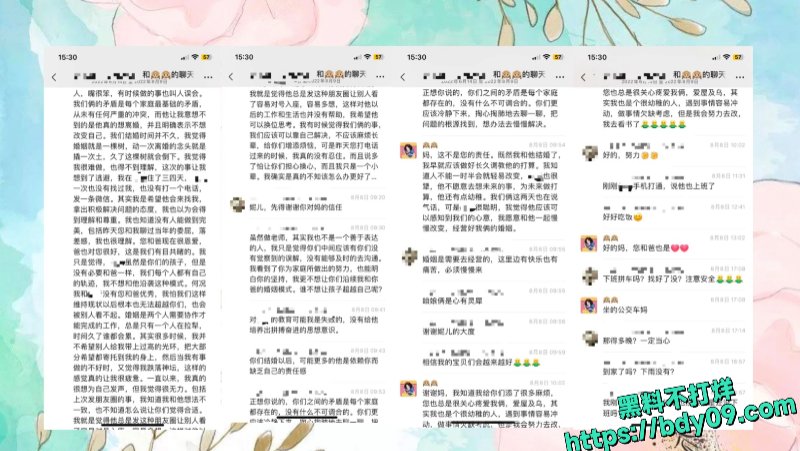Open more options (…) in fourth chat screenshot
800x451 pixels.
(x=740, y=77)
